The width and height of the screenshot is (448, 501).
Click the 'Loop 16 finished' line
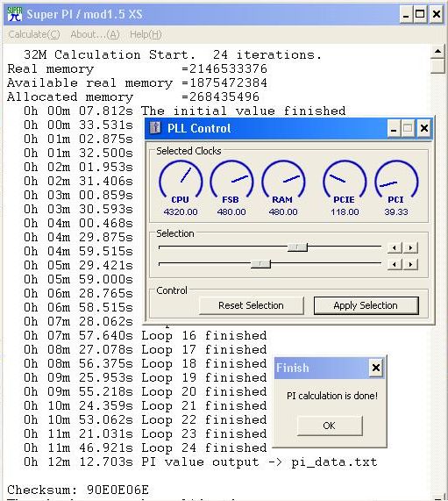tap(146, 335)
